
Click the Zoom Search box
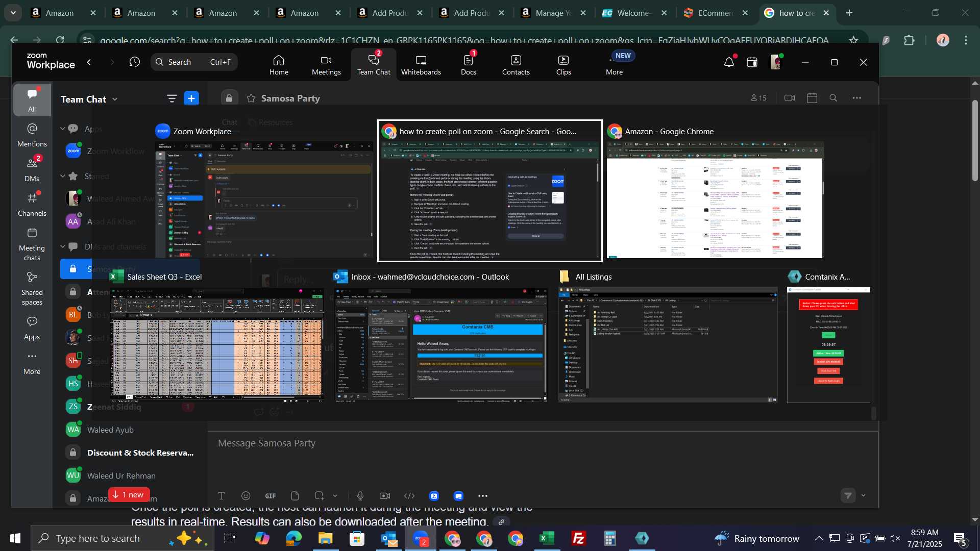click(x=194, y=62)
